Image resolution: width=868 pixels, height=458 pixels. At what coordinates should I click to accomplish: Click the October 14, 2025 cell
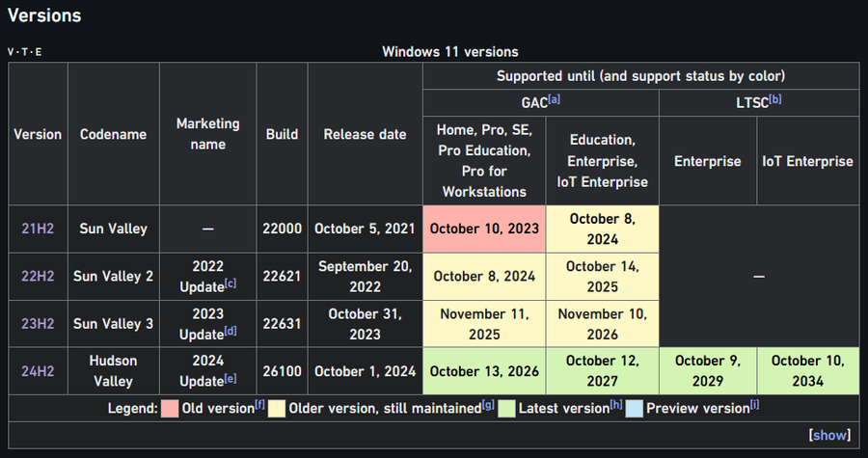pyautogui.click(x=602, y=277)
